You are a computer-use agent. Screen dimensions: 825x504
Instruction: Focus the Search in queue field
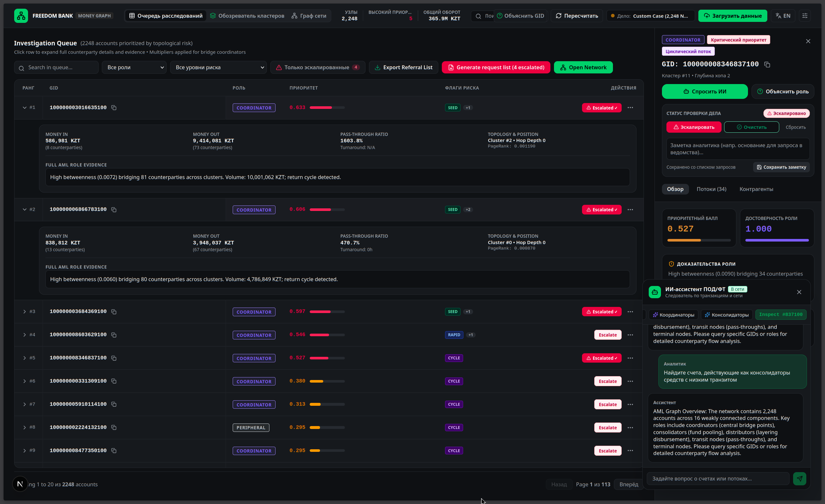pyautogui.click(x=56, y=67)
